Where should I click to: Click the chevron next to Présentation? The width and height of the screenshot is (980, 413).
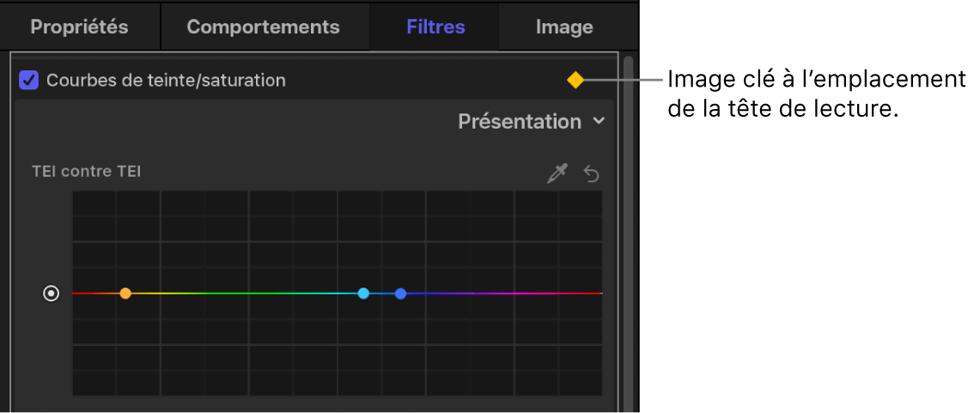599,122
